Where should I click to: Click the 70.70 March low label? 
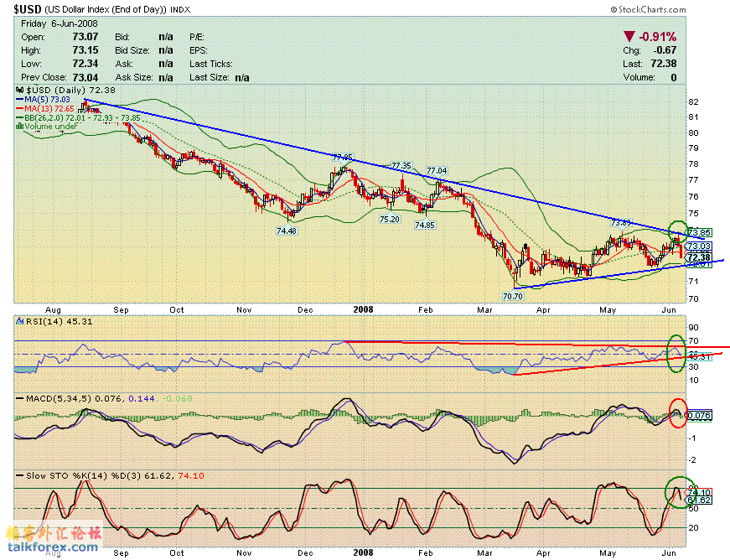[x=513, y=296]
